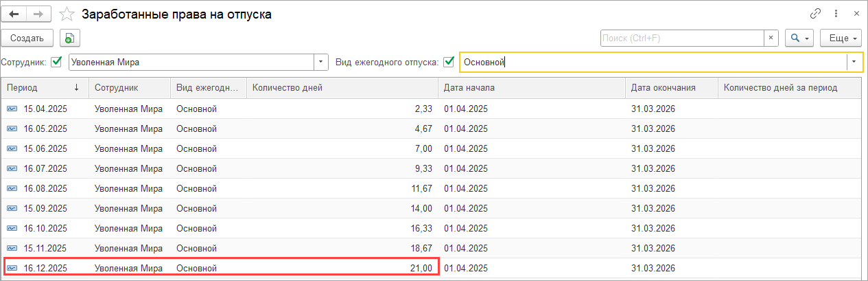Expand the Сотрудник dropdown list

pos(322,63)
